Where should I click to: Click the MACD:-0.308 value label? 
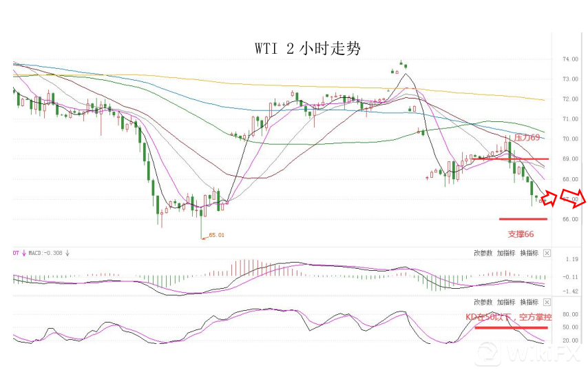pyautogui.click(x=45, y=253)
